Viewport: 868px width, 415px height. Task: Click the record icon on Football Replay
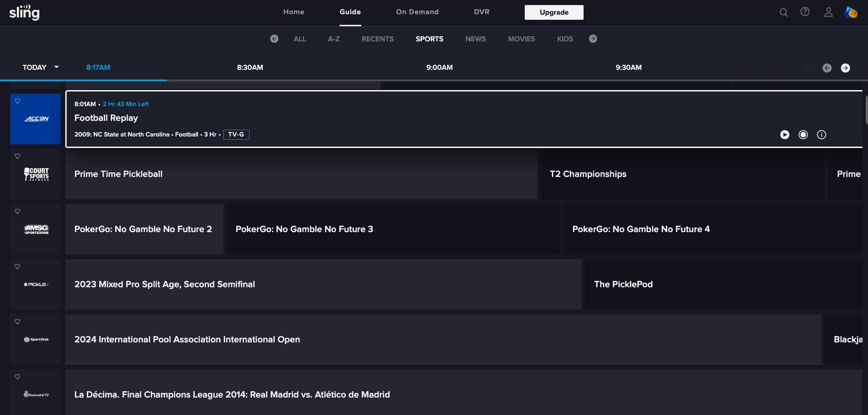click(803, 135)
